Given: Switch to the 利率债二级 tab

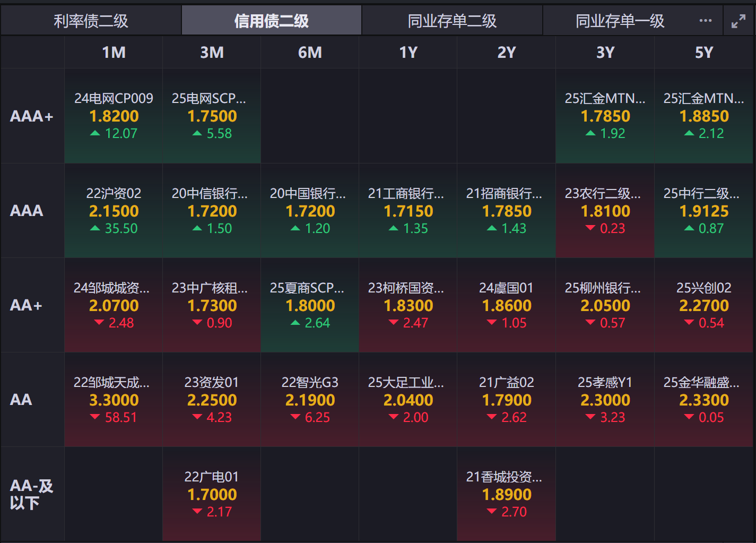Looking at the screenshot, I should click(x=91, y=21).
